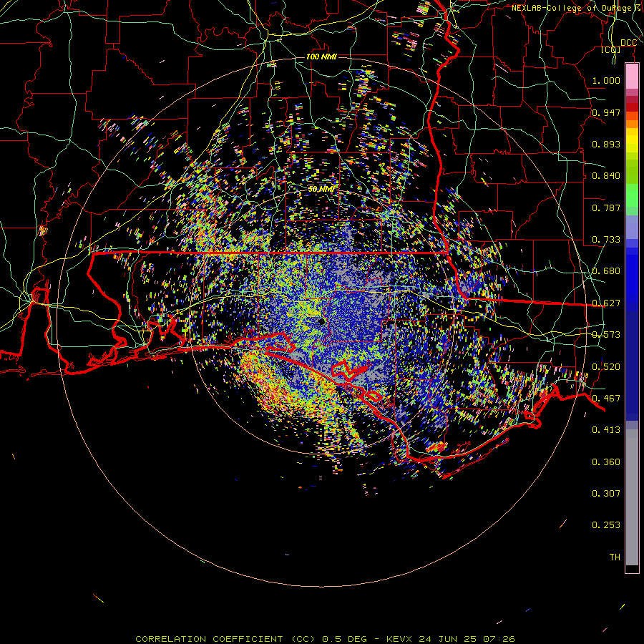Select the bottom caption "CORRELATION COEFFICIENT (CC) 0.5 DEG - KEVX"
This screenshot has height=644, width=644.
pos(275,639)
